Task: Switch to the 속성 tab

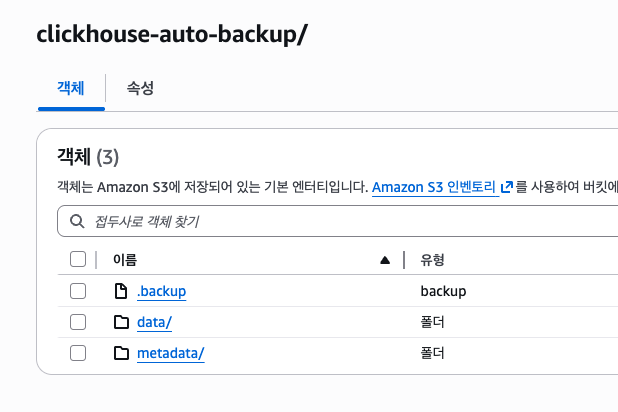Action: click(x=140, y=88)
